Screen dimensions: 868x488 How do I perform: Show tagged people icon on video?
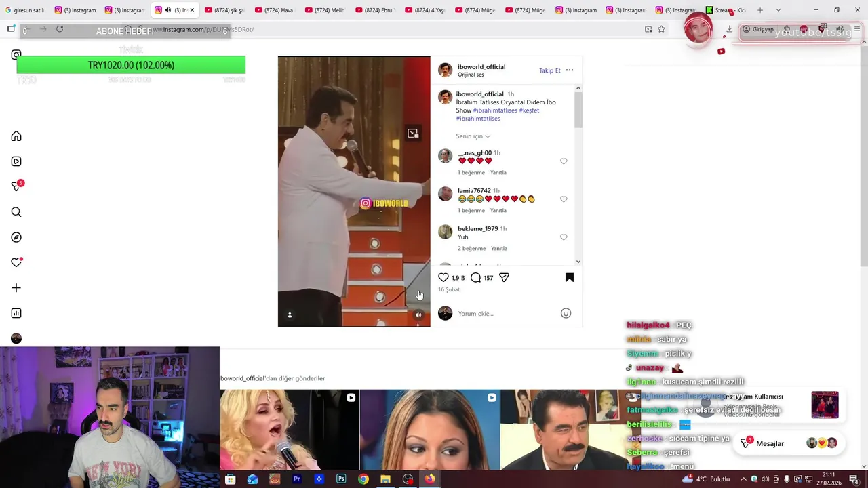click(x=290, y=314)
